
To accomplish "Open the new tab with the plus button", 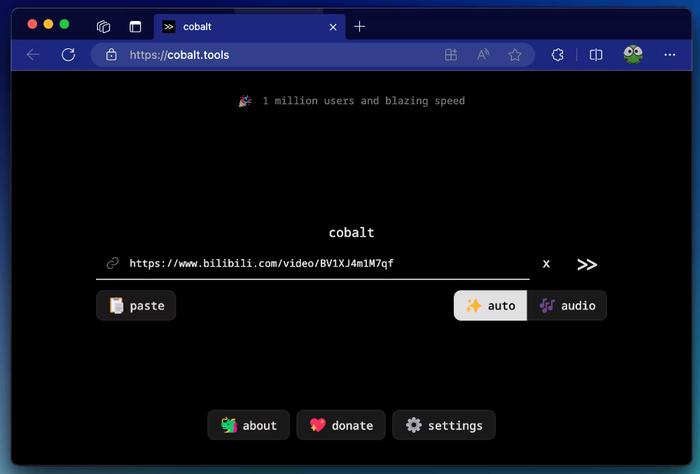I will click(359, 27).
